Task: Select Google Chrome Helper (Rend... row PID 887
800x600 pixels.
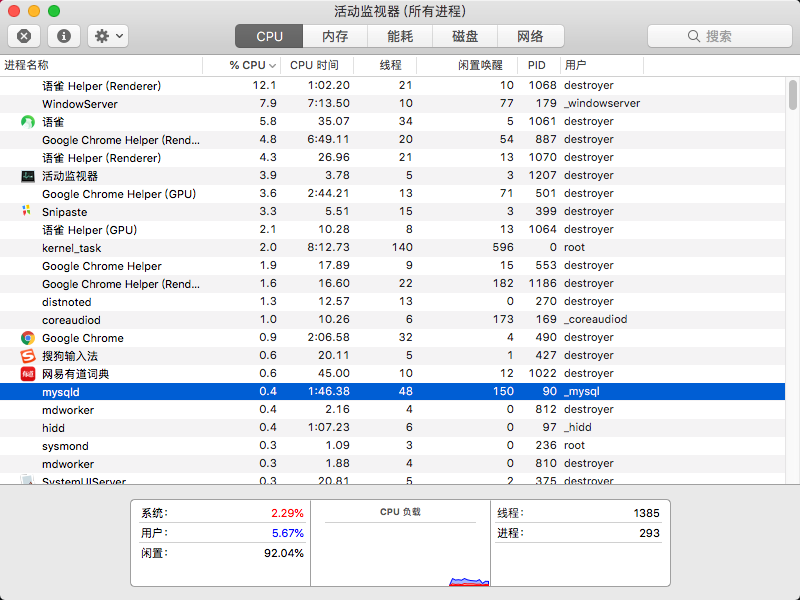Action: [x=392, y=140]
